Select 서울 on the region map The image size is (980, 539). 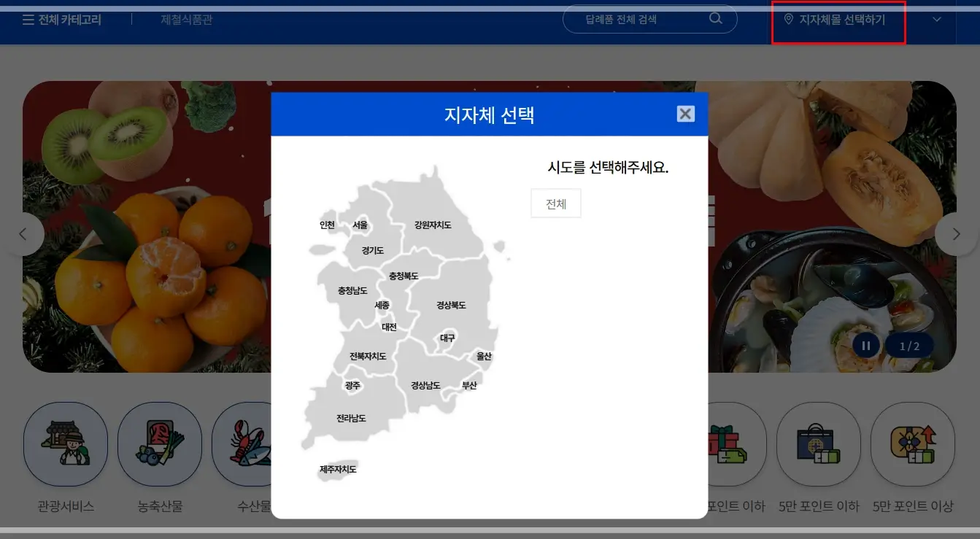pyautogui.click(x=361, y=225)
